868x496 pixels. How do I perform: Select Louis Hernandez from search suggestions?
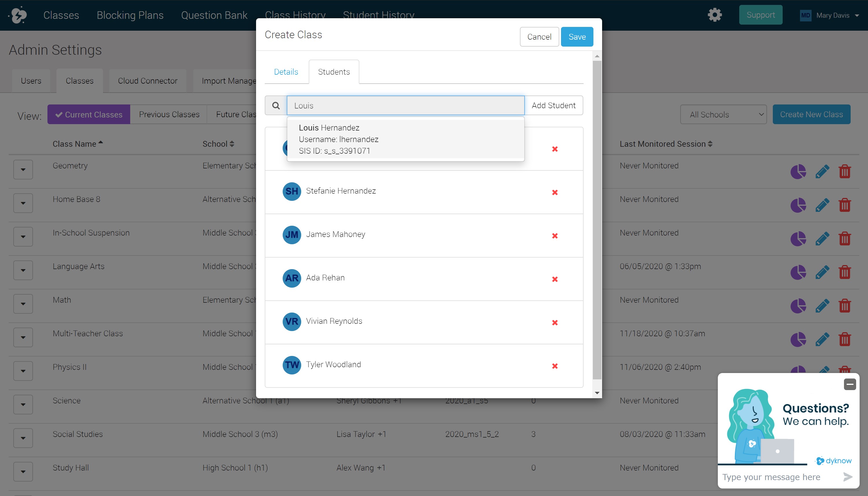pos(405,139)
